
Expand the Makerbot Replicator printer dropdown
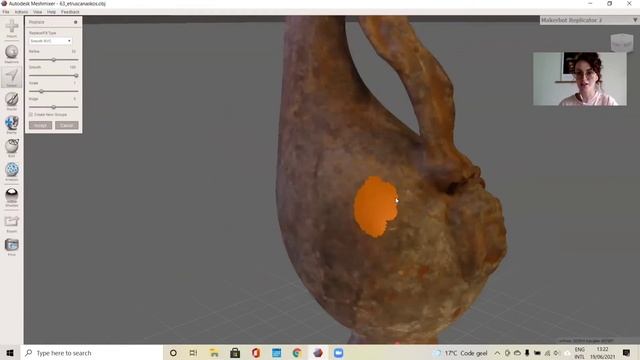point(589,20)
